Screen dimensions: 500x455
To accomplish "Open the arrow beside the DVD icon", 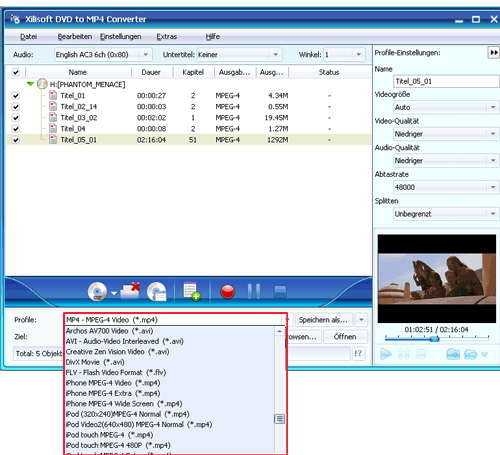I will [x=114, y=293].
